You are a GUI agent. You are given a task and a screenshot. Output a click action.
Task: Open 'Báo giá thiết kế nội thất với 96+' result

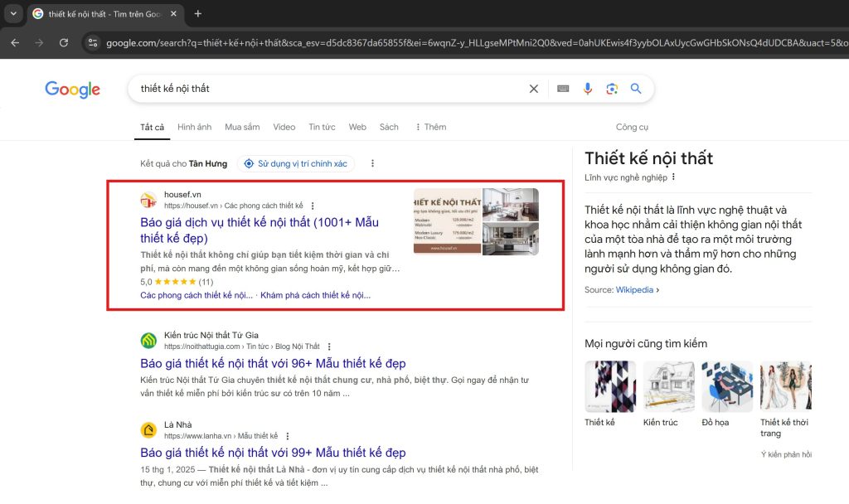point(273,363)
